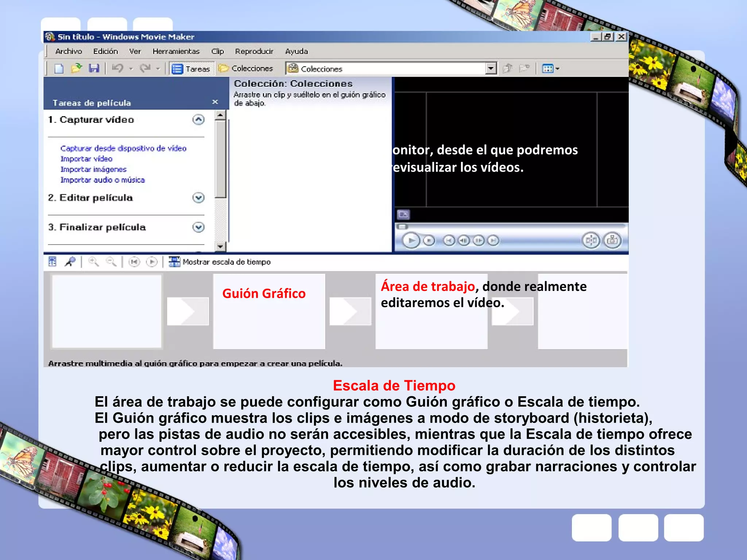
Task: Click the Windows Movie Maker title icon
Action: point(50,37)
